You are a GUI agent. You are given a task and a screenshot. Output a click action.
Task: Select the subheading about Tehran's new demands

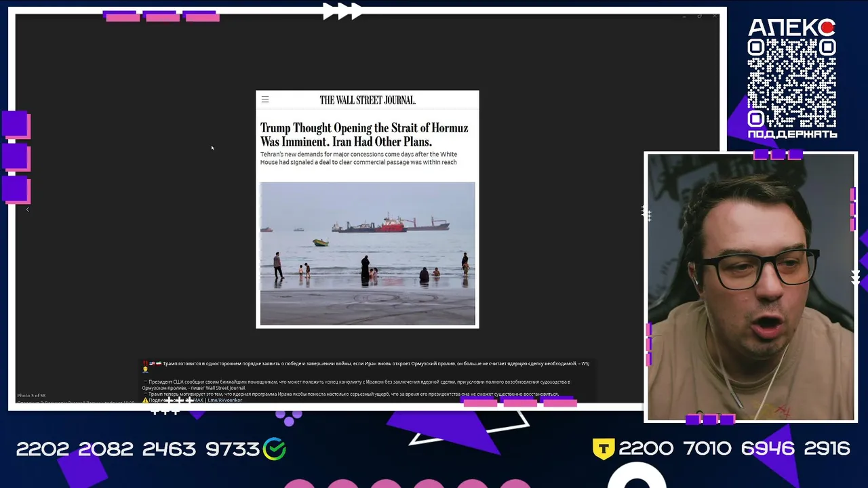pyautogui.click(x=359, y=159)
